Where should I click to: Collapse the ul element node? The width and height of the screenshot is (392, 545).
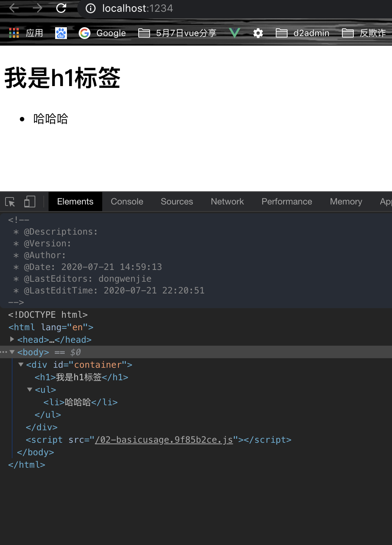pos(30,389)
